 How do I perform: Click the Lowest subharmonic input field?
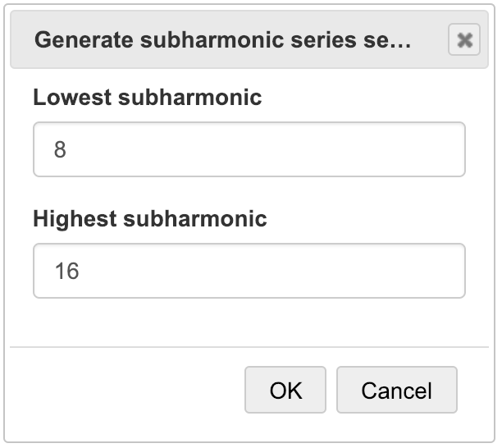249,149
